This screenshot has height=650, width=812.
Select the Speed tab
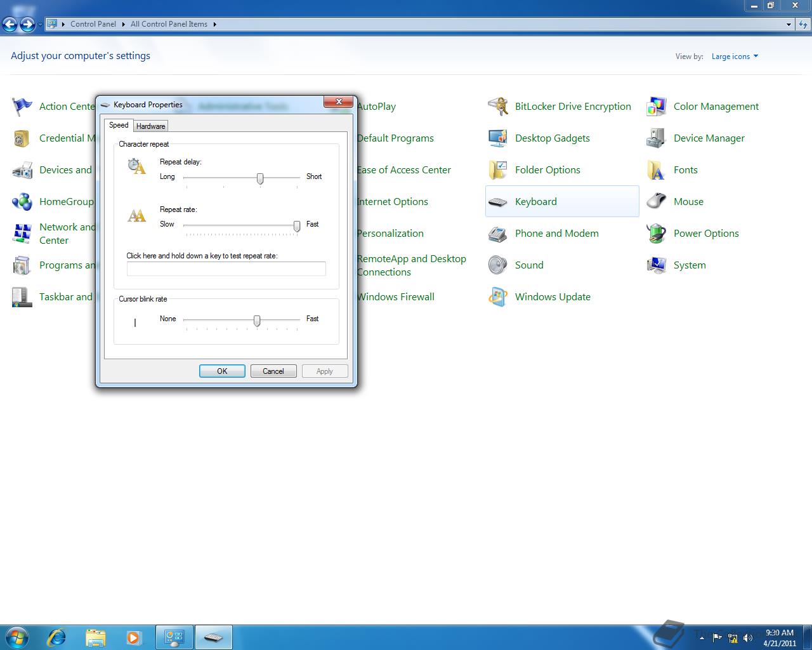(119, 125)
